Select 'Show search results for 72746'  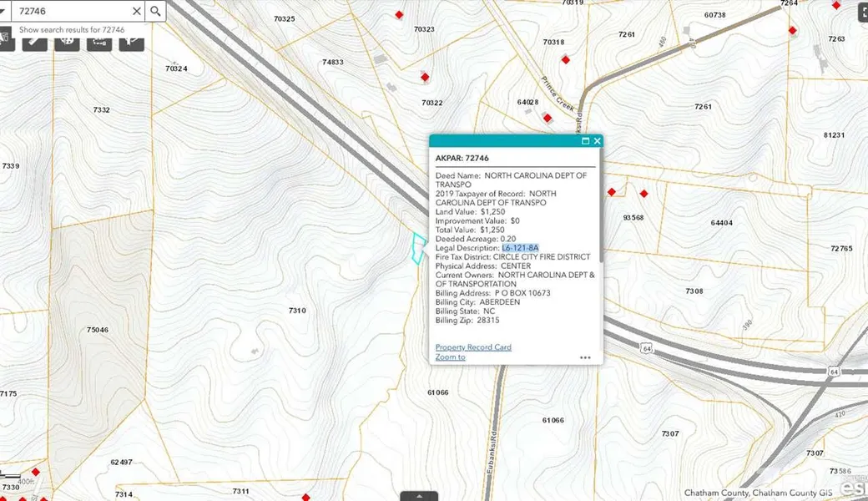72,30
